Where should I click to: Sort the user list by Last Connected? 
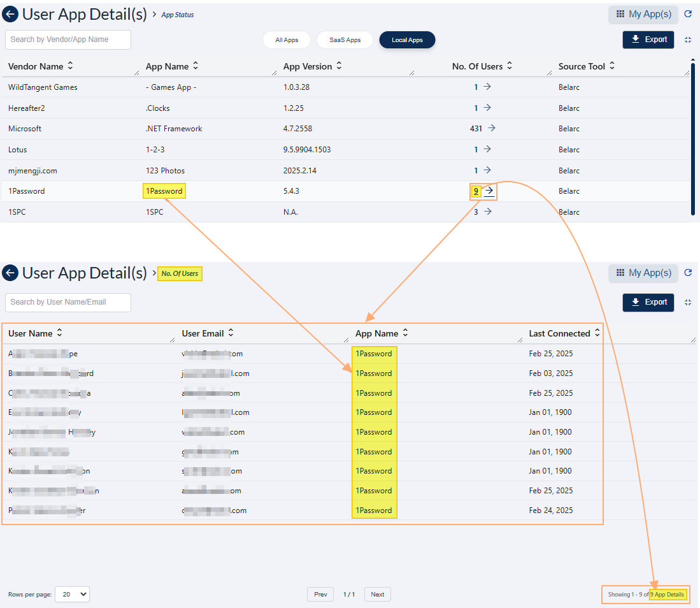click(x=597, y=333)
